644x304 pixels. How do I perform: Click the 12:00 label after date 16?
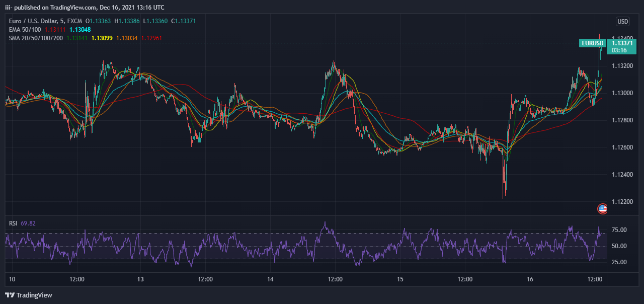click(595, 279)
